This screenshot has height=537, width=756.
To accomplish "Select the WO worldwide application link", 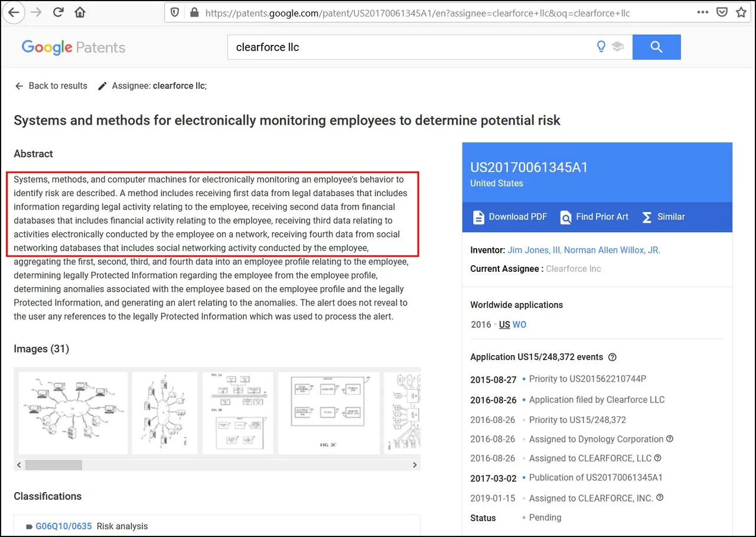I will tap(519, 324).
